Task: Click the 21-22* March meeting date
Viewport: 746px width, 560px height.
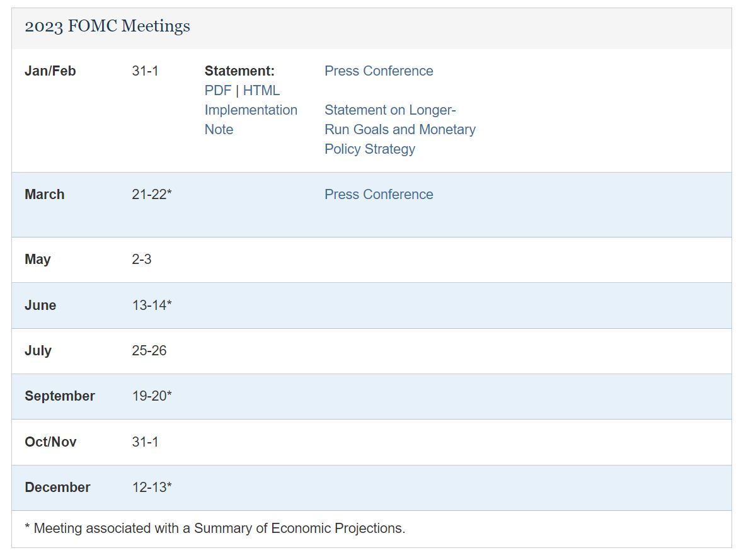Action: tap(151, 195)
